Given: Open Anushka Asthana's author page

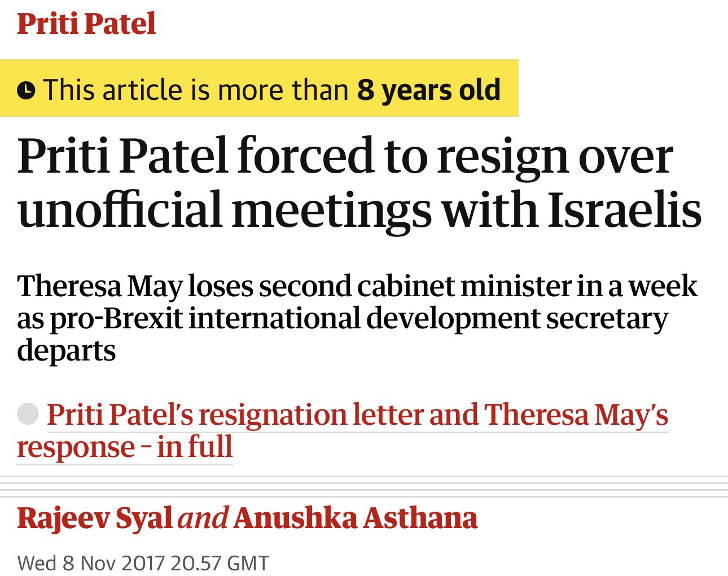Looking at the screenshot, I should [x=355, y=518].
